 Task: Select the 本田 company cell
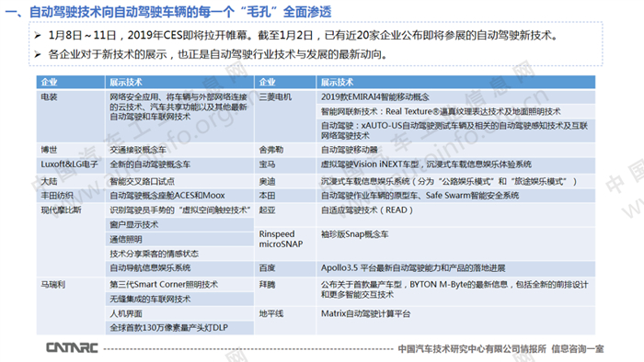285,196
